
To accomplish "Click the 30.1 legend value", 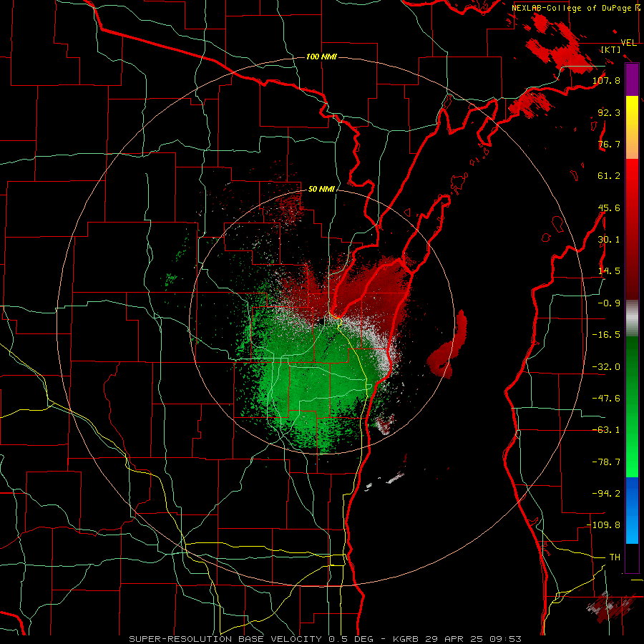I will tap(609, 240).
